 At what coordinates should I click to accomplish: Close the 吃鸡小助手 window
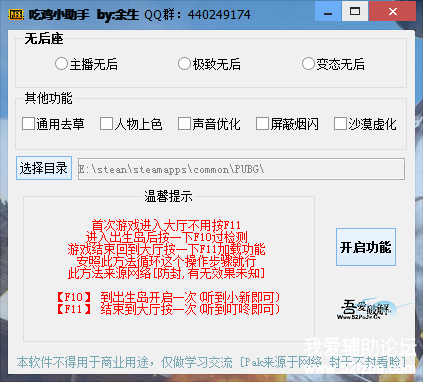coord(393,11)
